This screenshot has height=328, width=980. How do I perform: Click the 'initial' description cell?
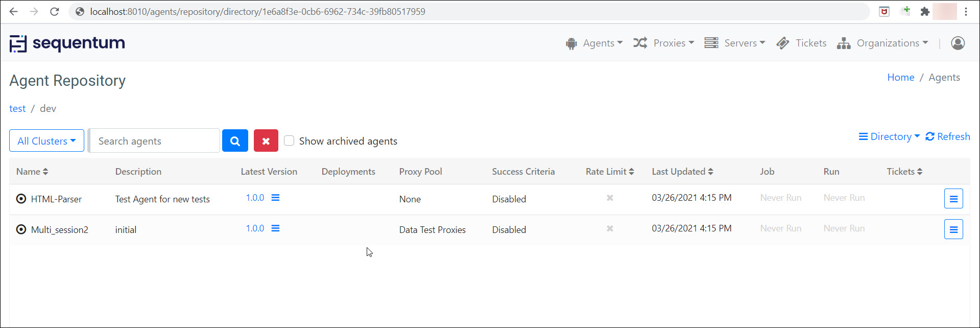(x=126, y=229)
